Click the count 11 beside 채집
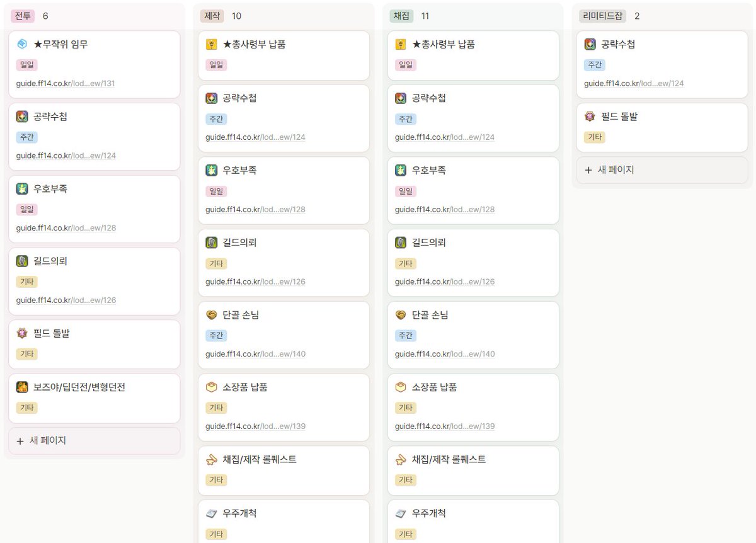Image resolution: width=756 pixels, height=543 pixels. [x=425, y=16]
